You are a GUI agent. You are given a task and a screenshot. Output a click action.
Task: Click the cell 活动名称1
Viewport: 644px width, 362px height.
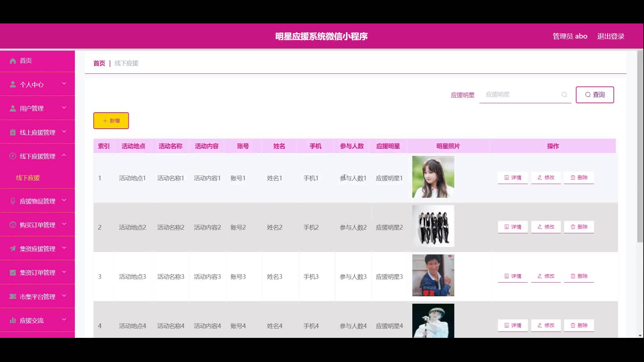(x=171, y=178)
